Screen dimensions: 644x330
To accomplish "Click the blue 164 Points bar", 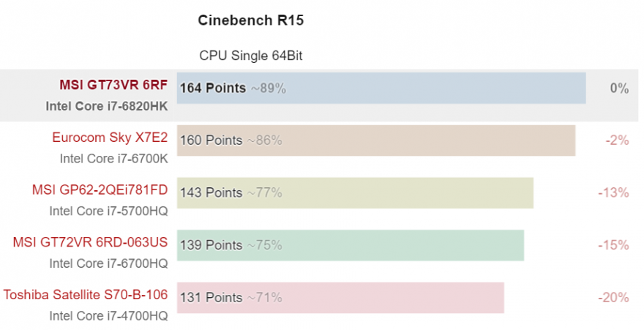I will point(381,88).
